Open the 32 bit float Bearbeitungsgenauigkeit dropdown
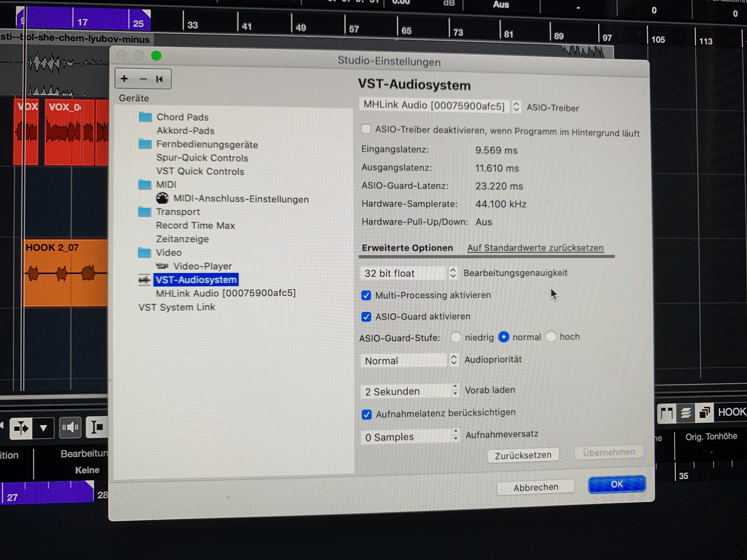The height and width of the screenshot is (560, 747). (x=409, y=273)
